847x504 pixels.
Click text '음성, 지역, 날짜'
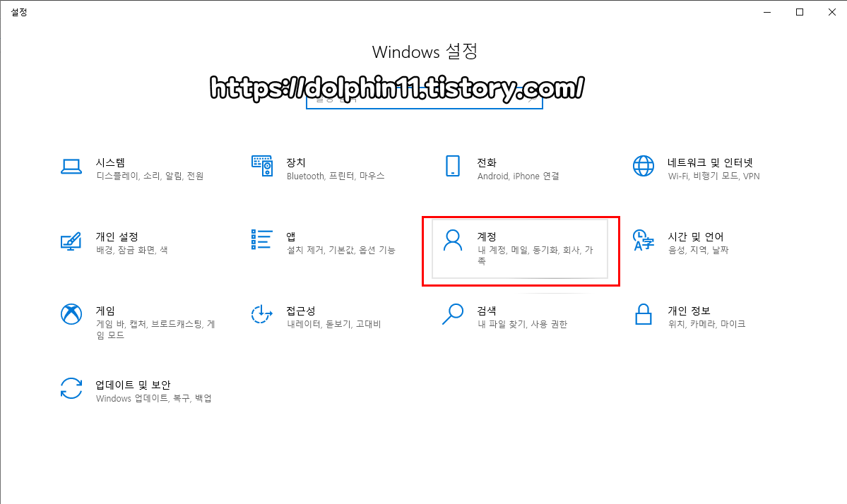pyautogui.click(x=698, y=250)
